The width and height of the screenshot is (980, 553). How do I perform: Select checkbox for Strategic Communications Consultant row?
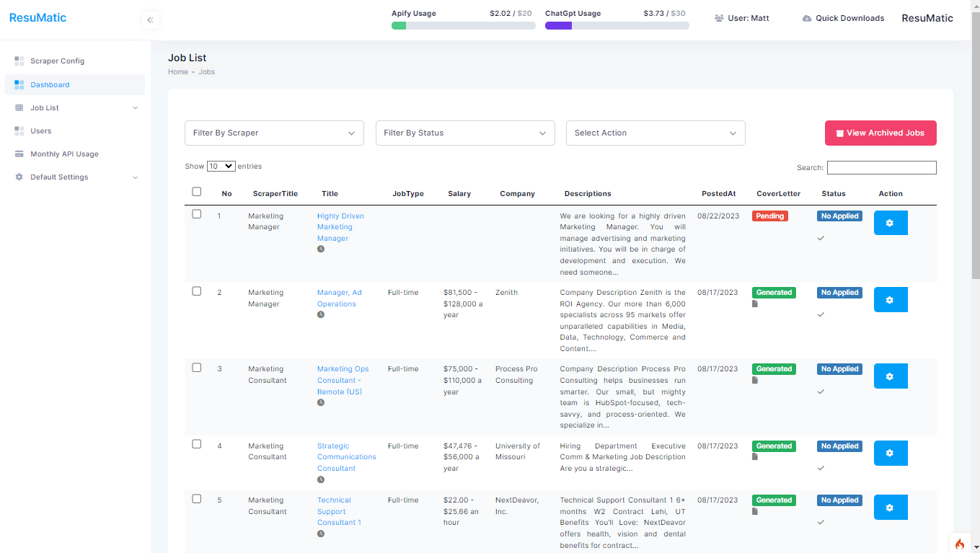[x=197, y=444]
